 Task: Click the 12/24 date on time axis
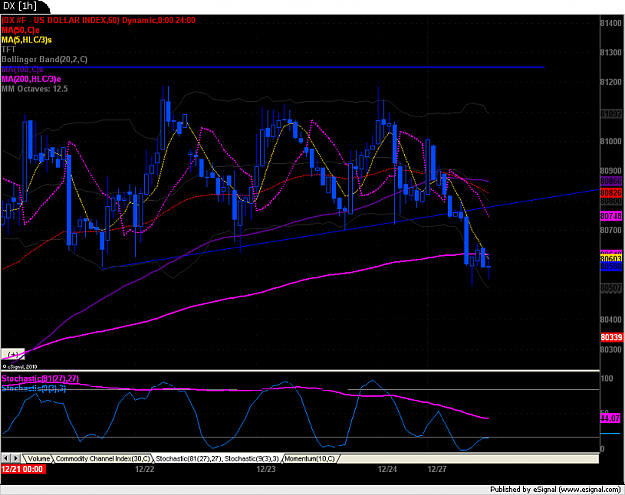(387, 469)
